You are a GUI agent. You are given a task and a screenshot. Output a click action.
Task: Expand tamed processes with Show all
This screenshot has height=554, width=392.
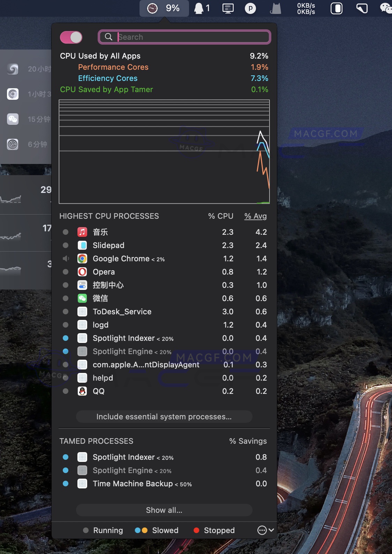pos(164,510)
